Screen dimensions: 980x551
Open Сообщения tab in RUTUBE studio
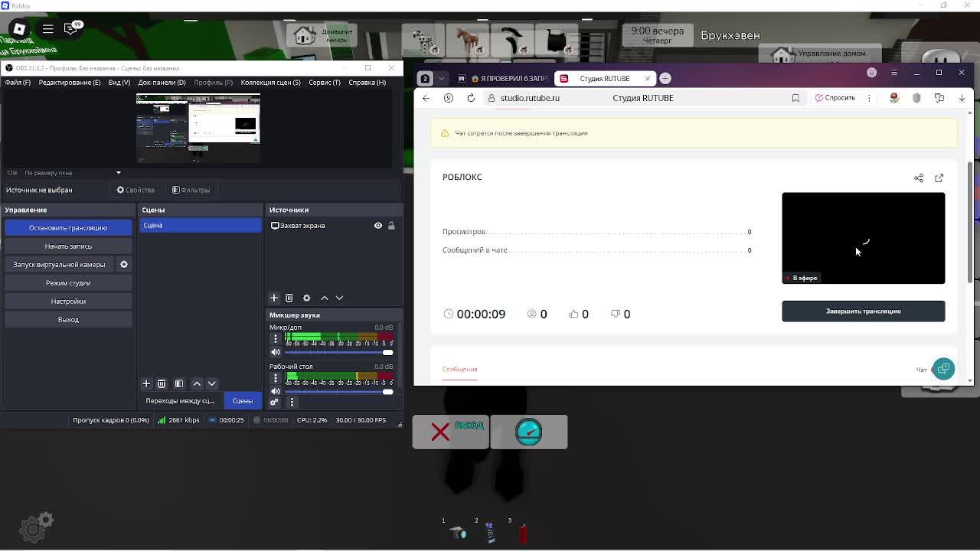[459, 370]
